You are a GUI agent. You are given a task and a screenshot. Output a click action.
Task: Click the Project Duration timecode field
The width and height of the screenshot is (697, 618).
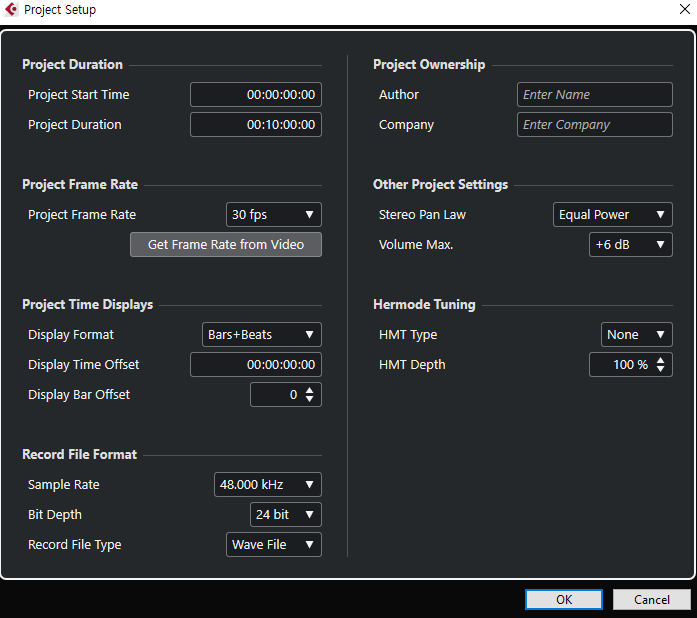point(256,124)
